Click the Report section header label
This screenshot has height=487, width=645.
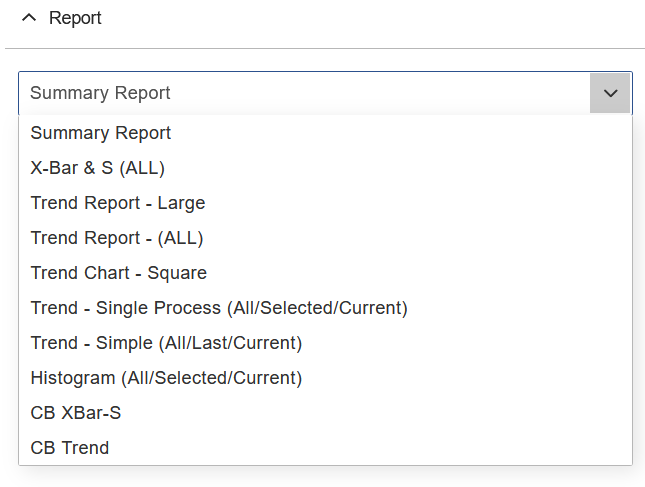point(75,18)
